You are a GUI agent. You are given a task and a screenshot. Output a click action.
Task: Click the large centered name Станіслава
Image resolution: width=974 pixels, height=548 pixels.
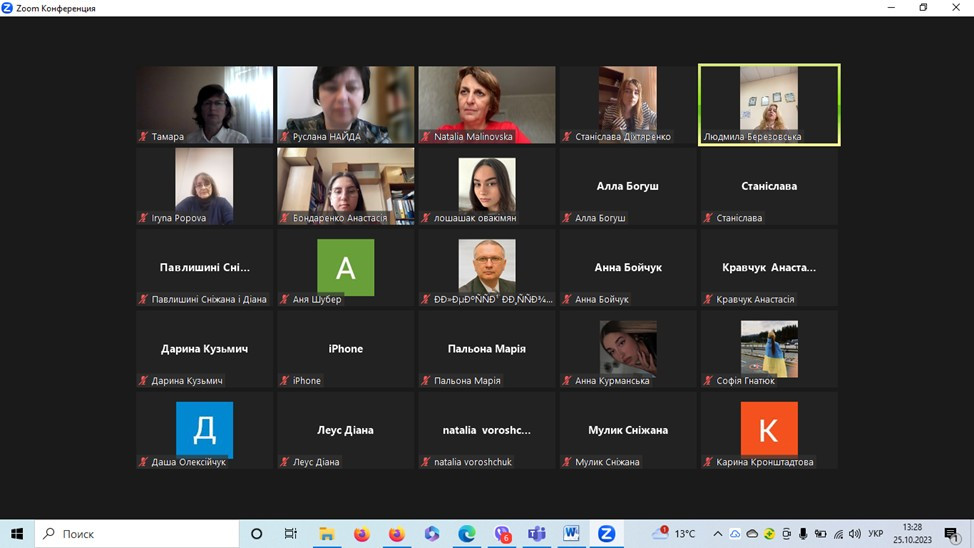pyautogui.click(x=769, y=186)
